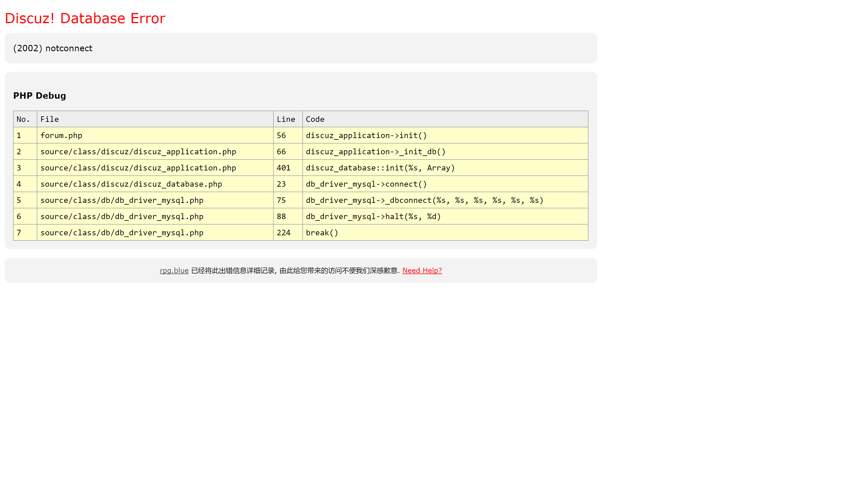868x503 pixels.
Task: Click db_driver_mysql.php file in row 7
Action: click(x=155, y=233)
